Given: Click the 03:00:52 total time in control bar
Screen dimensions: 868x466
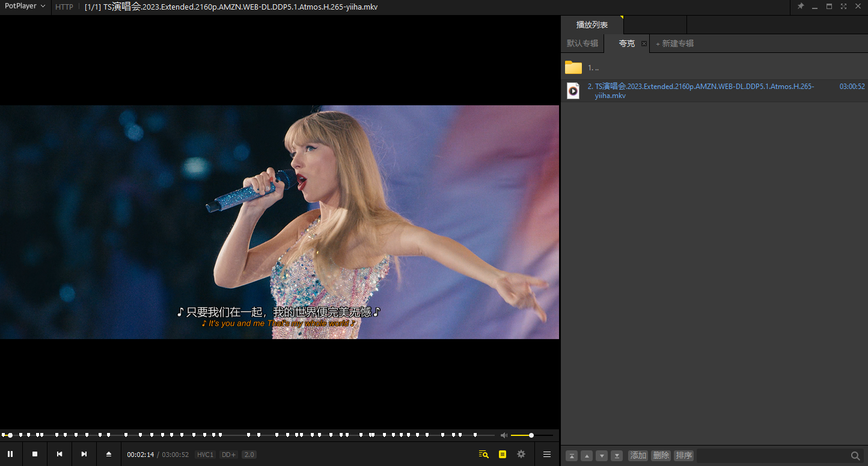Looking at the screenshot, I should pyautogui.click(x=176, y=455).
